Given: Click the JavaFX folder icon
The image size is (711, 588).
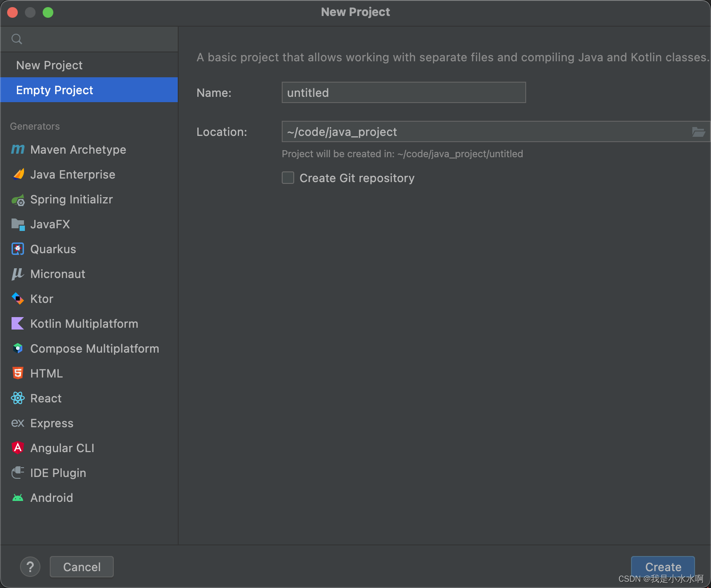Looking at the screenshot, I should (x=18, y=224).
